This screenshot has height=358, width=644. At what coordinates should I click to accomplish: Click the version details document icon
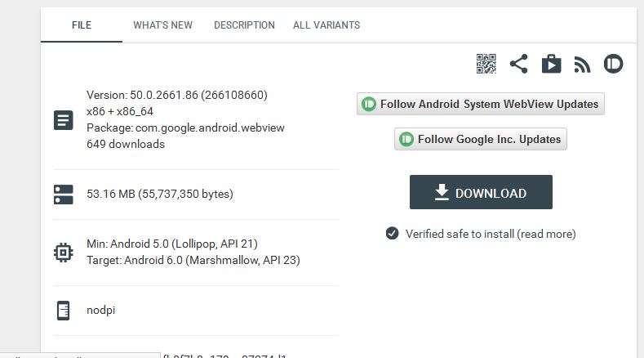point(63,120)
